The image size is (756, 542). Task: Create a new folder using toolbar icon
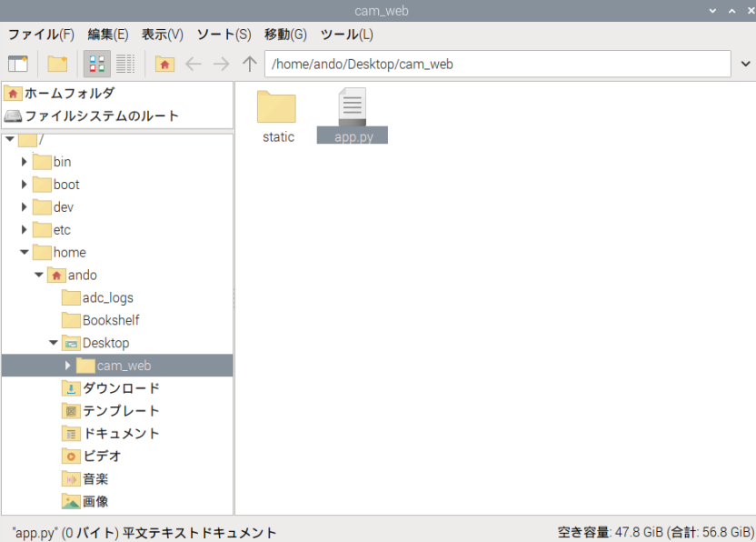[58, 64]
